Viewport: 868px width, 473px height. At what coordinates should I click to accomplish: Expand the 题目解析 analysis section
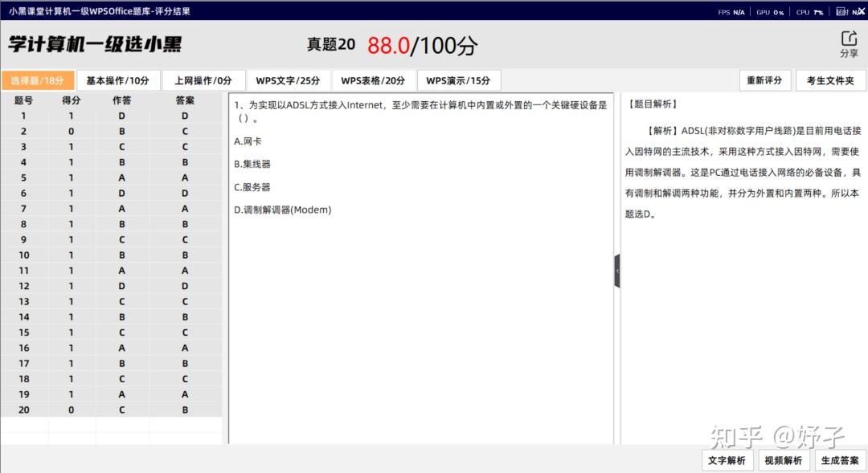tap(653, 104)
